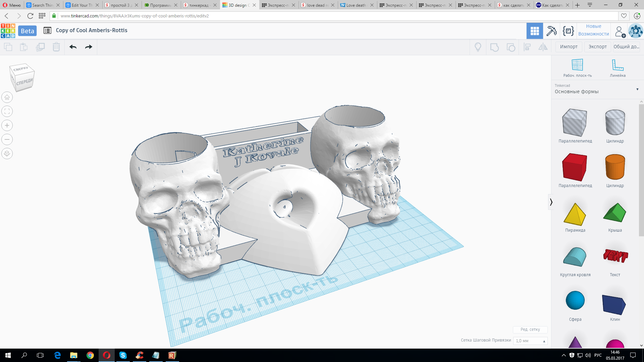Click the Mirror flip icon
The width and height of the screenshot is (644, 362).
[x=543, y=47]
